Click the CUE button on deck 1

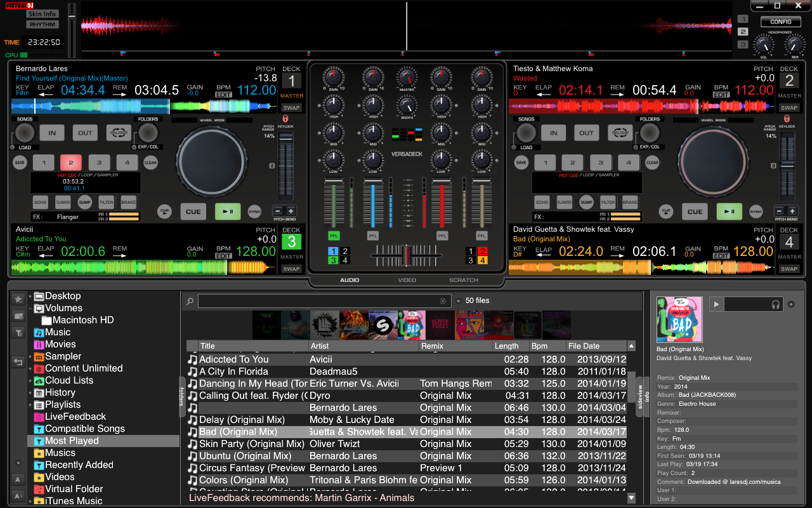193,211
